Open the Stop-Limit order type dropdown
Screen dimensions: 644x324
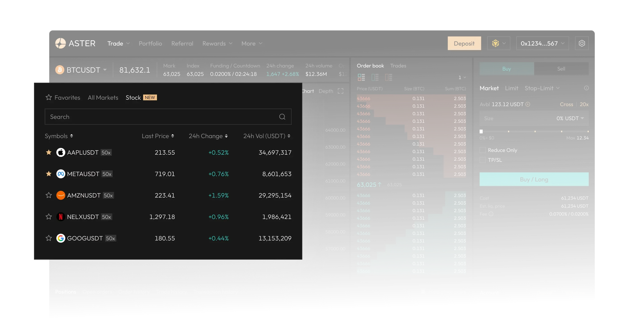[542, 88]
